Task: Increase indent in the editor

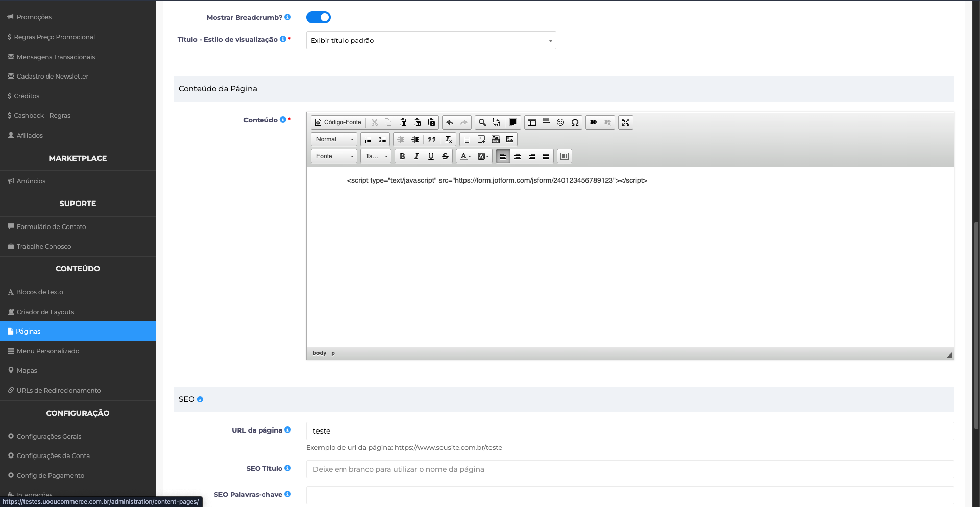Action: 415,139
